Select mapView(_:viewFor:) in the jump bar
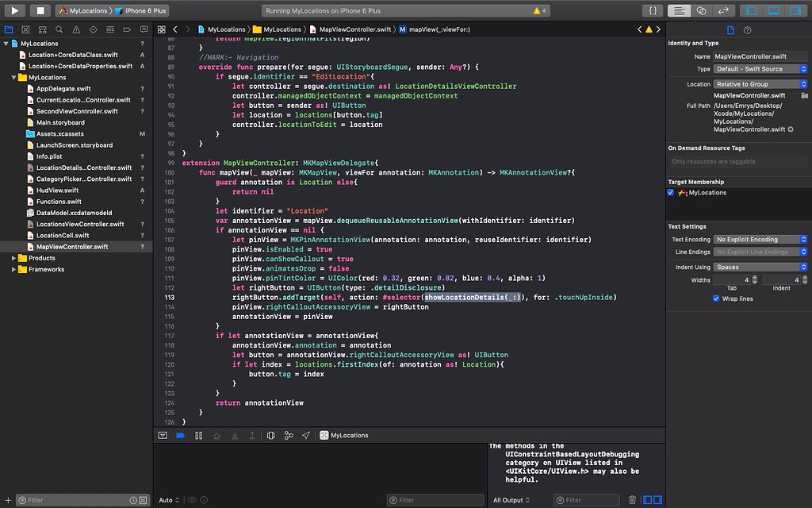The image size is (812, 508). [435, 29]
